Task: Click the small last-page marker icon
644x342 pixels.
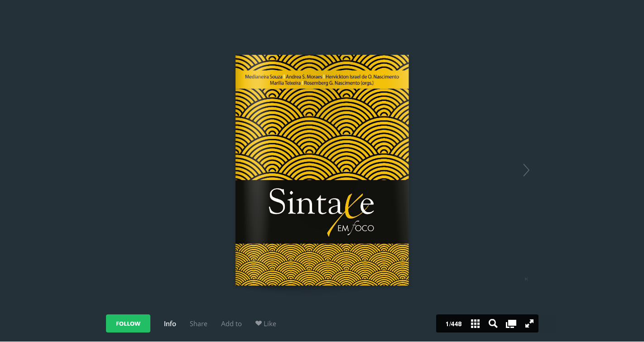Action: click(526, 279)
